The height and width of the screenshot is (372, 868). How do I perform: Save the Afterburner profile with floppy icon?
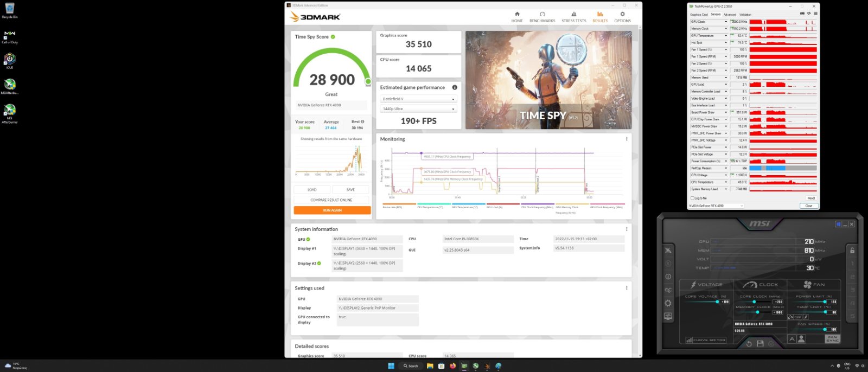click(760, 343)
